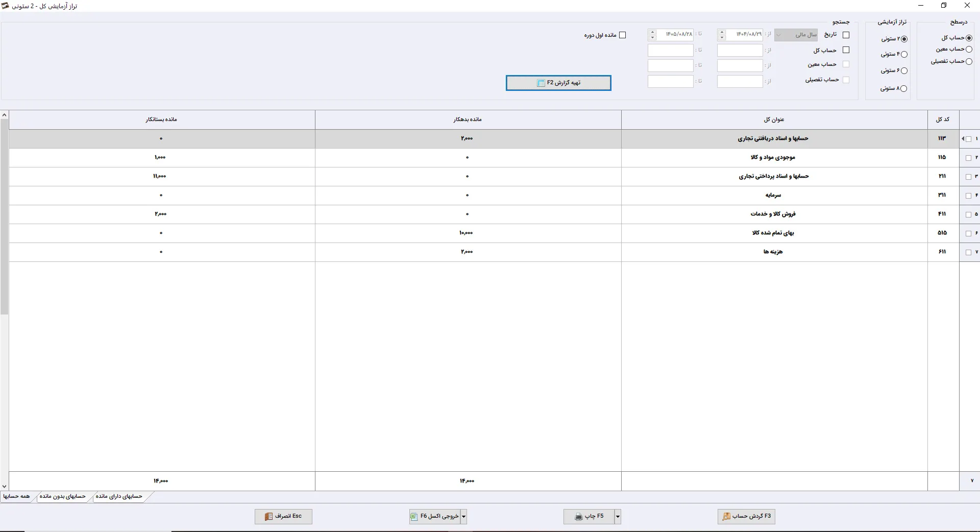Click the مانده بستانکار column header

tap(162, 119)
